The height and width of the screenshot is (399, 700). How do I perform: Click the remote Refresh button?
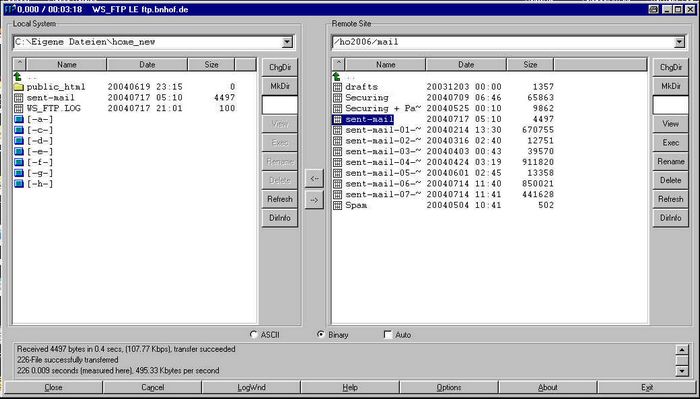671,199
